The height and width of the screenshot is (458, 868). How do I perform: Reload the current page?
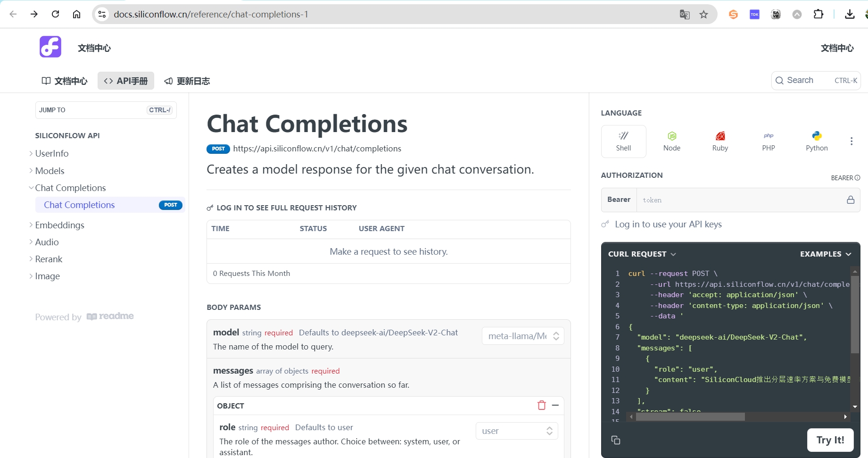click(55, 14)
